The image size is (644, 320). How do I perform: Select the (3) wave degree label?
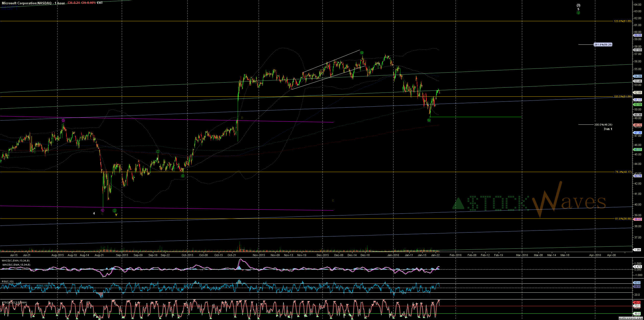(578, 5)
